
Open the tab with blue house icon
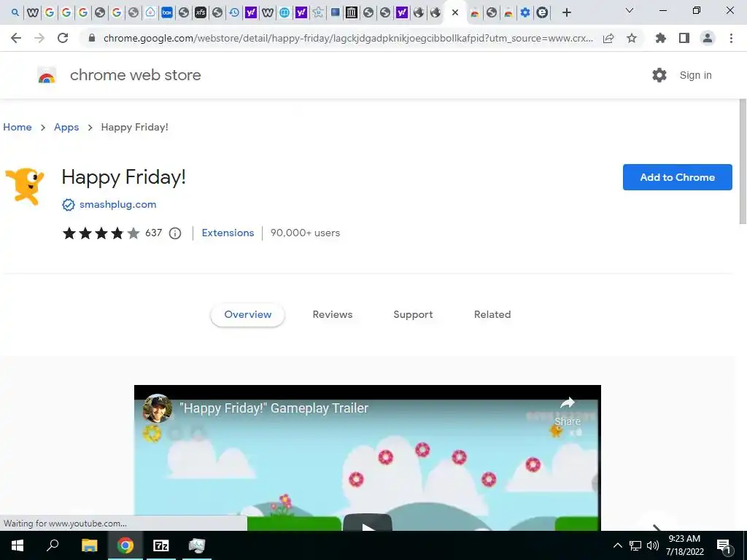pyautogui.click(x=150, y=12)
